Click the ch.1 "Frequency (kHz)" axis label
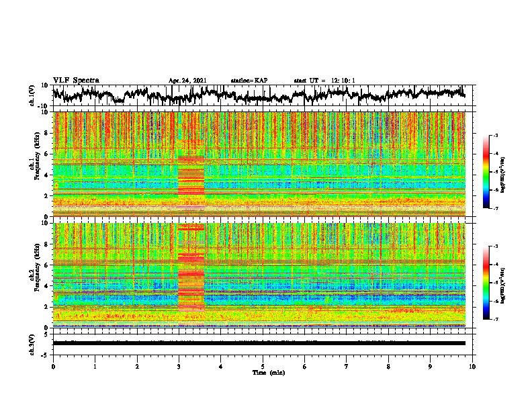 coord(37,156)
